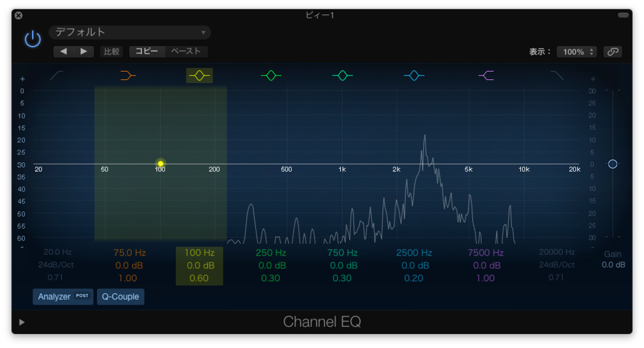Click the 75.0 Hz frequency value
This screenshot has height=348, width=644.
point(130,253)
